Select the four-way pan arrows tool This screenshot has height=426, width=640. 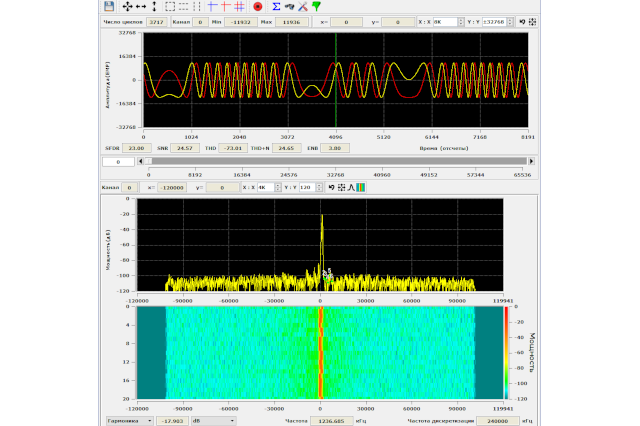[x=127, y=6]
